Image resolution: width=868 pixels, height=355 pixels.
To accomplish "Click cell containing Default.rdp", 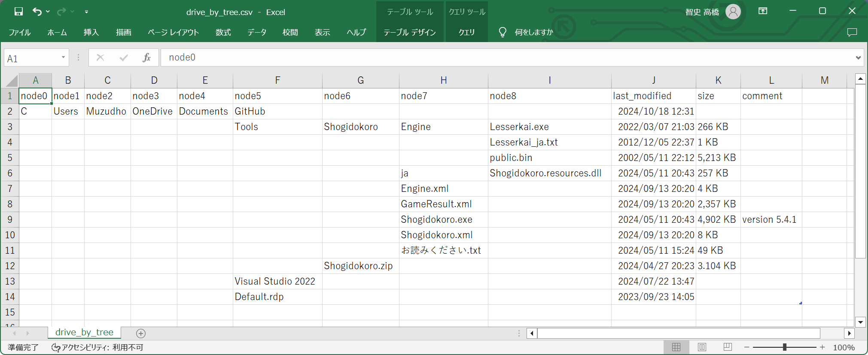I will pos(277,297).
